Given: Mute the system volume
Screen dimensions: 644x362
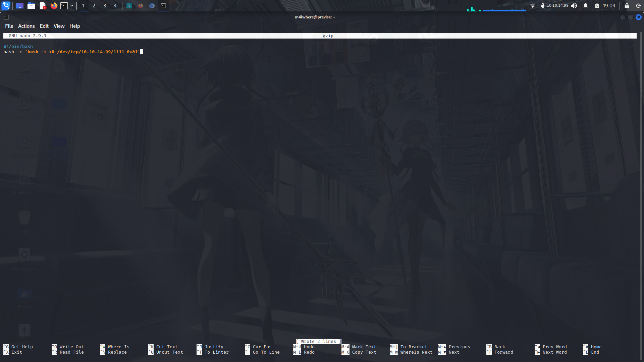Looking at the screenshot, I should 574,6.
